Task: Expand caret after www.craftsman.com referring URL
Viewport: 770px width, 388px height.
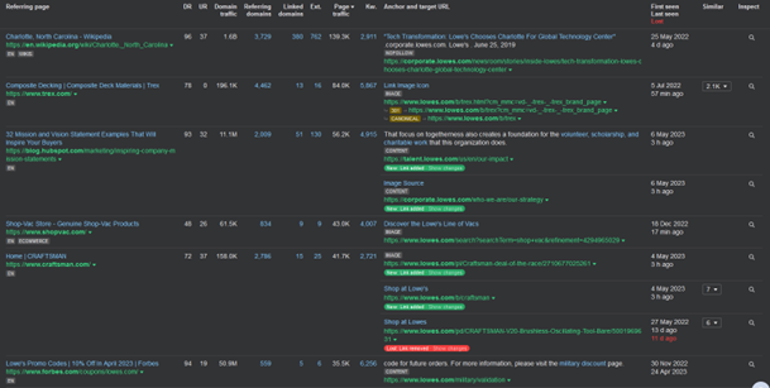Action: point(94,265)
